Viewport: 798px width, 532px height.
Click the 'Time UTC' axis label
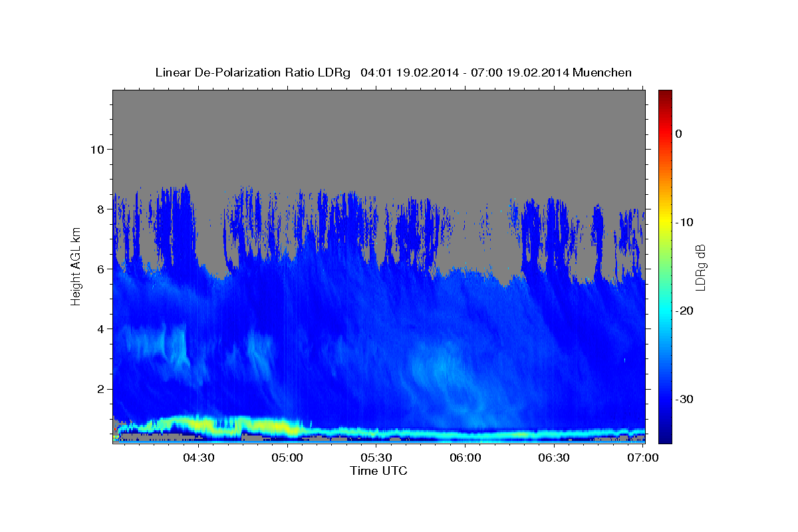pyautogui.click(x=378, y=471)
